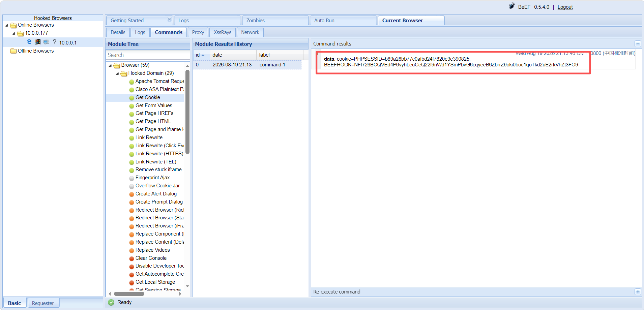The width and height of the screenshot is (644, 310).
Task: Collapse the Hooked Domain (29) folder
Action: (x=117, y=73)
